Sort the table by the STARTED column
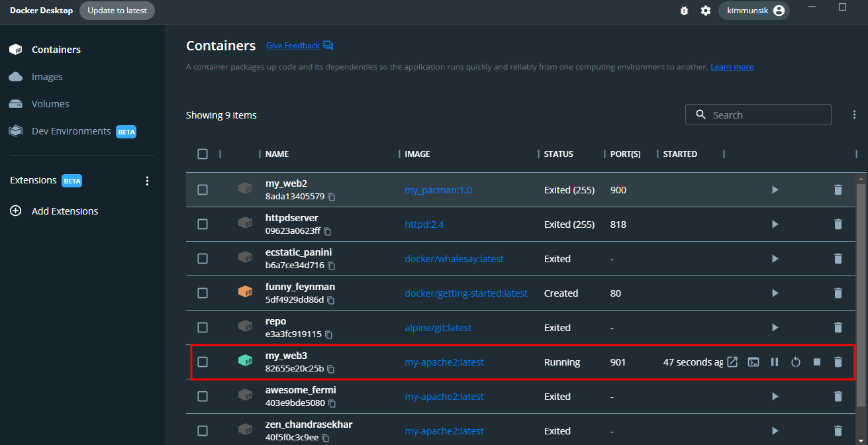The image size is (868, 445). [x=680, y=154]
